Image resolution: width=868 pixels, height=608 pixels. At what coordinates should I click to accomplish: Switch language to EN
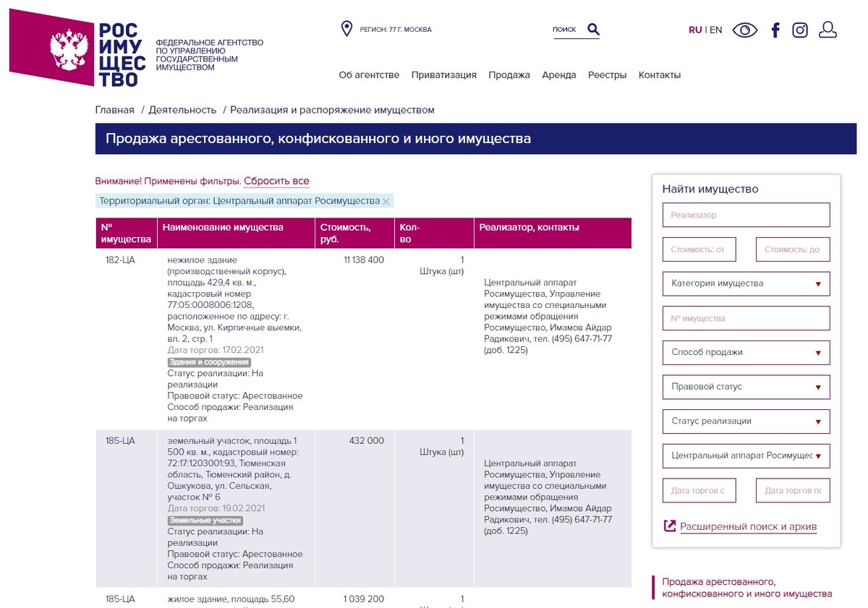tap(715, 30)
